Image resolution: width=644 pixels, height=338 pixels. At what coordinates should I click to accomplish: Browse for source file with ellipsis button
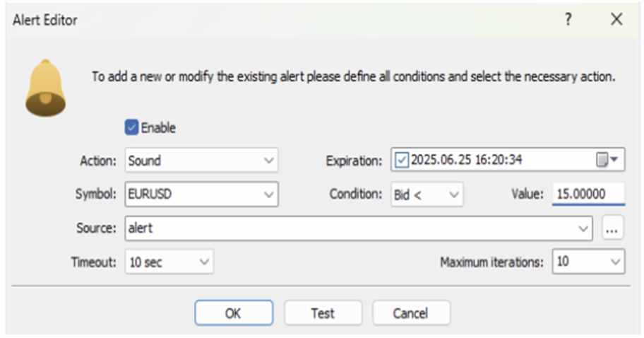click(x=613, y=228)
